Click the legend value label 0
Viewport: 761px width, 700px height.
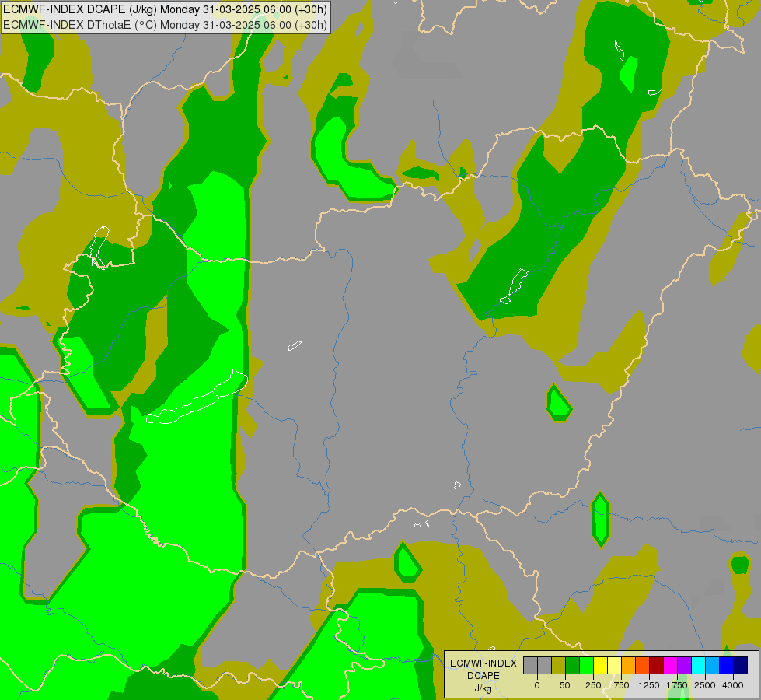tap(537, 685)
